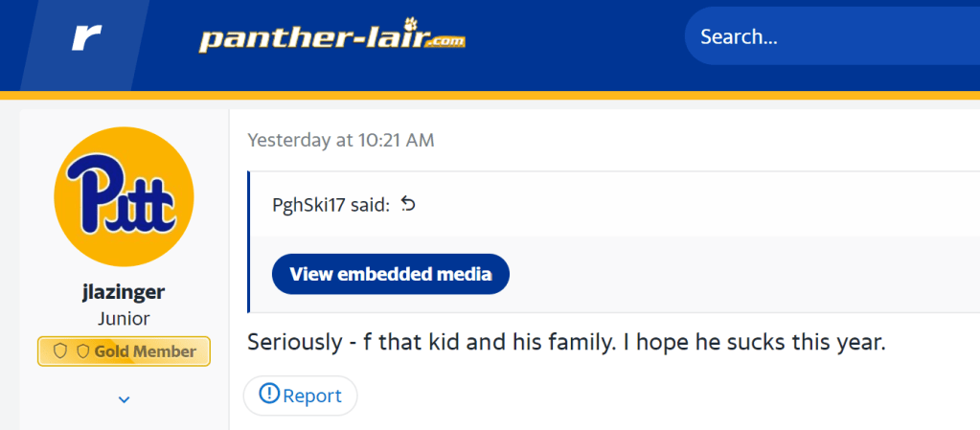Click "PghSki17 said:" quote link
980x430 pixels.
click(x=331, y=204)
